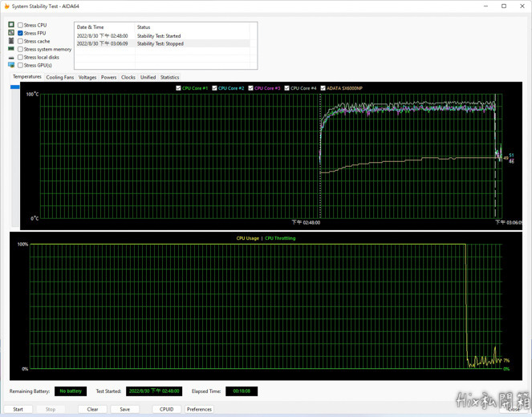The height and width of the screenshot is (417, 532).
Task: Select the Temperatures tab
Action: click(27, 77)
